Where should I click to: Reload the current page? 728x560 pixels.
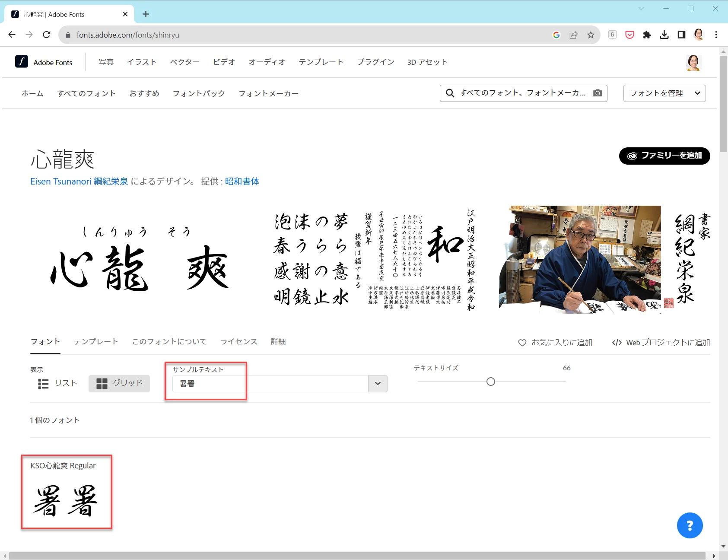pos(47,35)
